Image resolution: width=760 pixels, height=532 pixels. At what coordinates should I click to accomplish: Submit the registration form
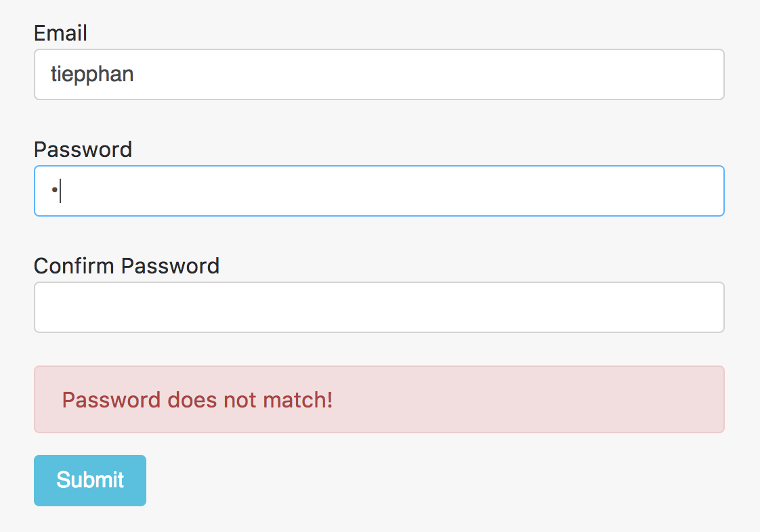[90, 480]
